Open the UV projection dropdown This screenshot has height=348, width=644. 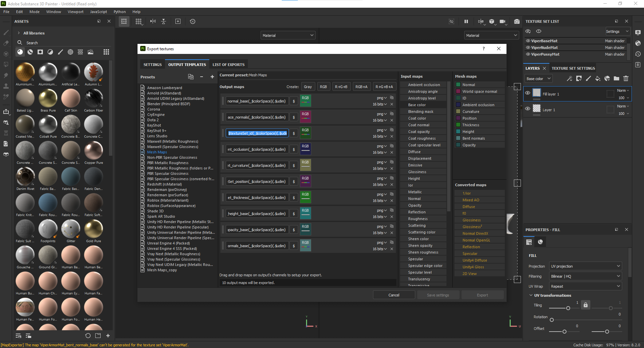[585, 266]
